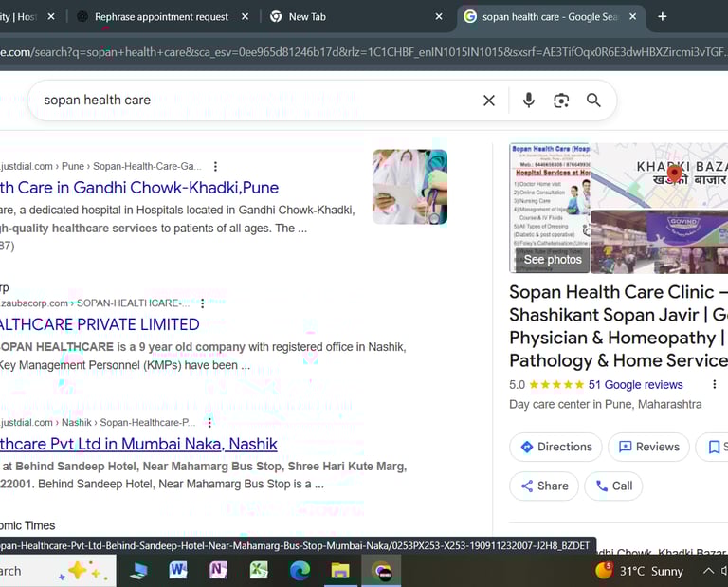
Task: Open See photos on the clinic image
Action: click(553, 260)
